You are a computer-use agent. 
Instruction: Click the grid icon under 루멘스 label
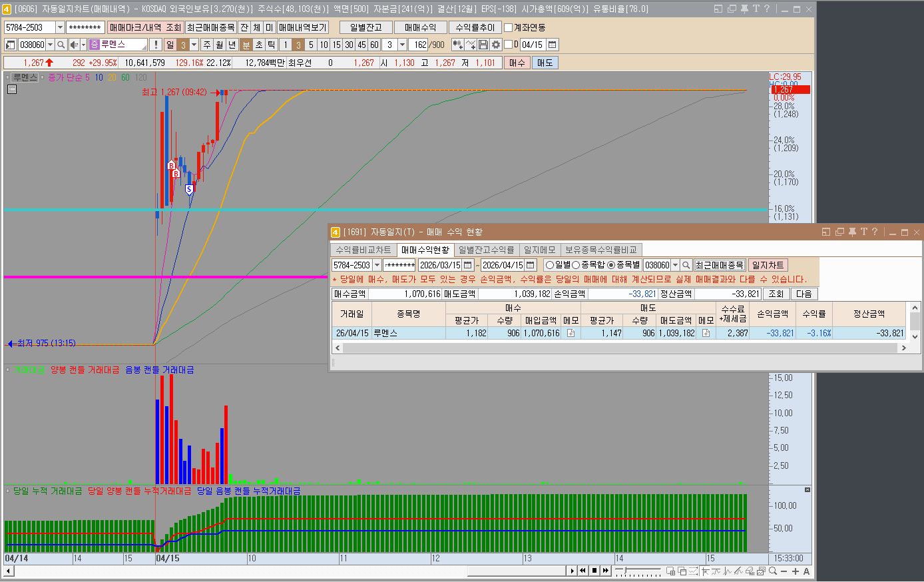[11, 89]
